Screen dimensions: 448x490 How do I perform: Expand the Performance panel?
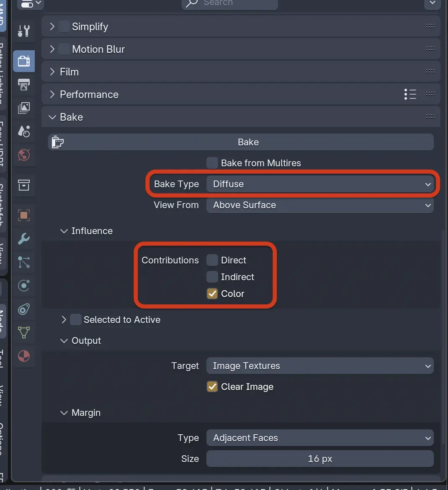[x=52, y=94]
